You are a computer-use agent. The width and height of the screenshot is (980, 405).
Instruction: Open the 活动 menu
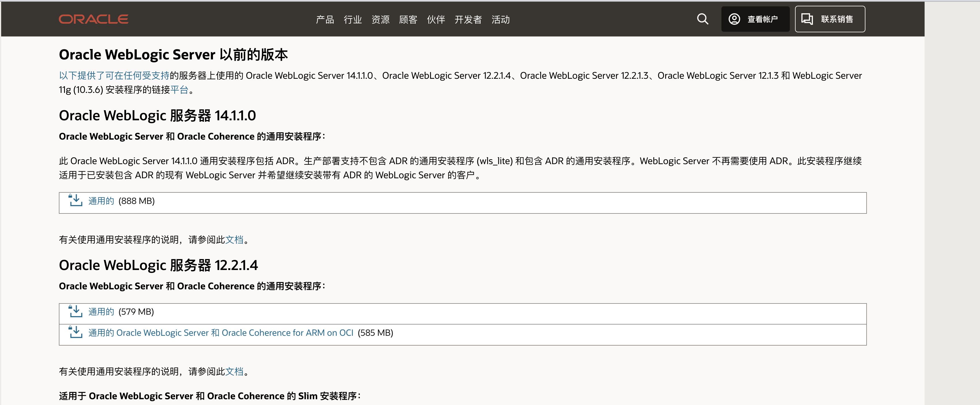[x=501, y=19]
